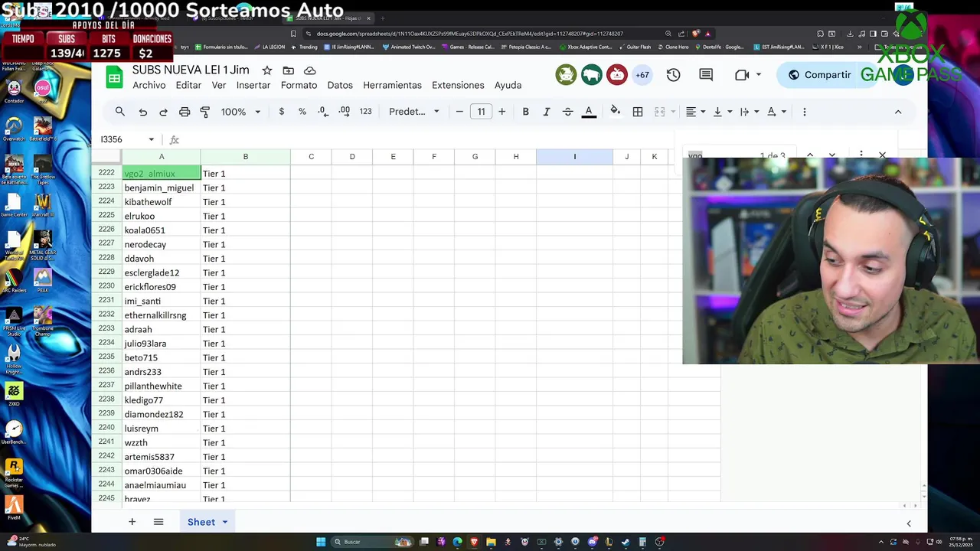Toggle strikethrough formatting

point(567,112)
